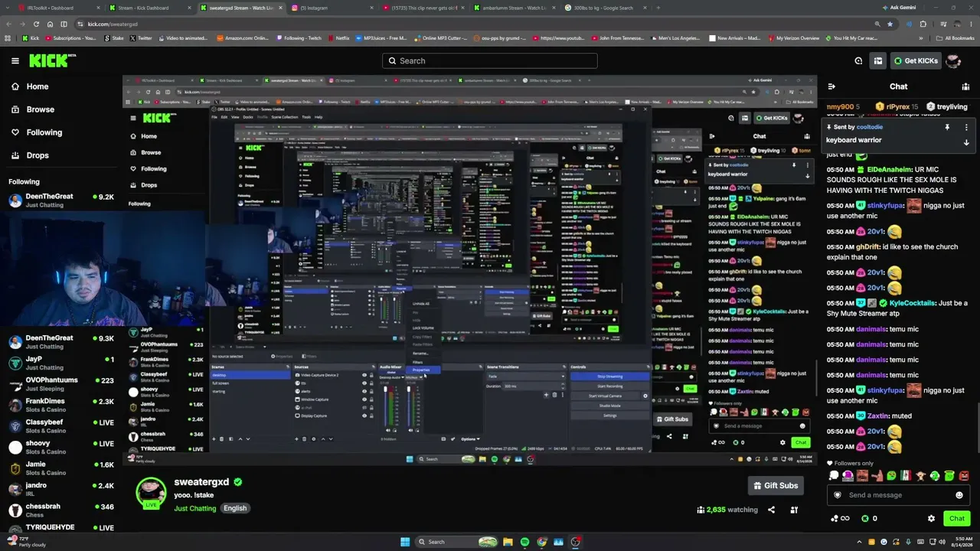Toggle visibility of Window Capture source in OBS
Screen dimensions: 980x551
(x=364, y=399)
